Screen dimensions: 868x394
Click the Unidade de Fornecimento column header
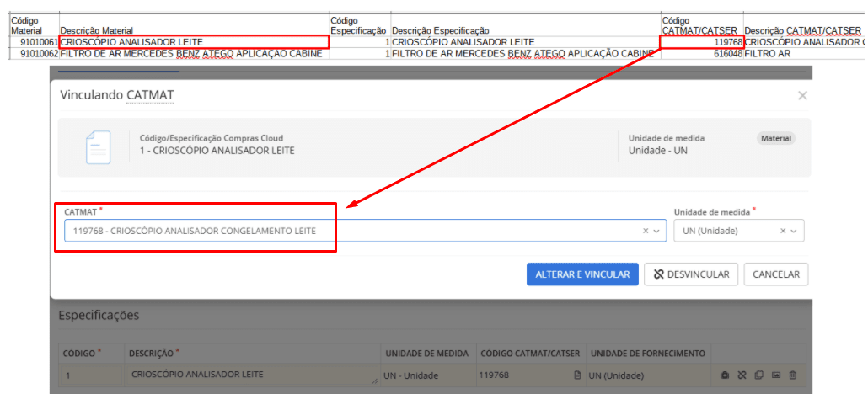(648, 353)
